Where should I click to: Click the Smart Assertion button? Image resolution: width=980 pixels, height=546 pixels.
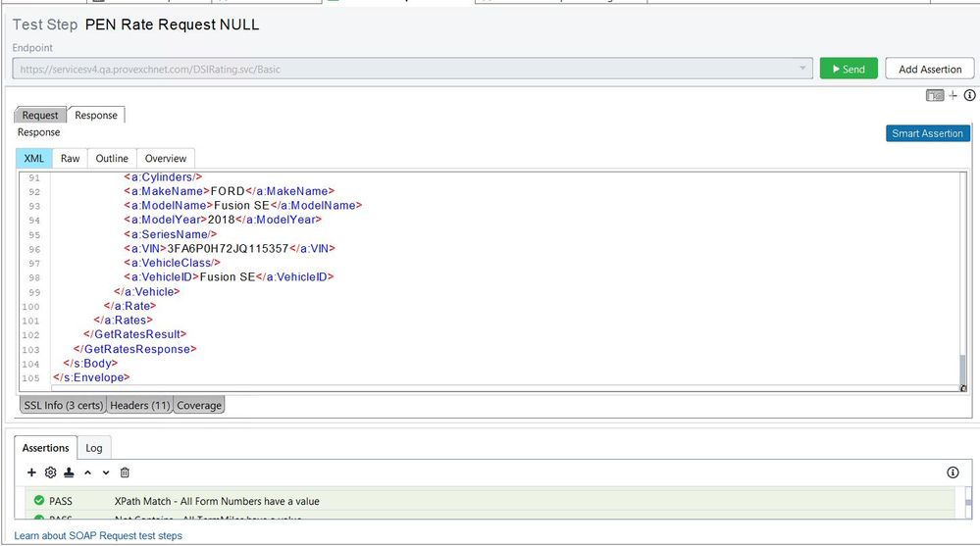point(927,133)
